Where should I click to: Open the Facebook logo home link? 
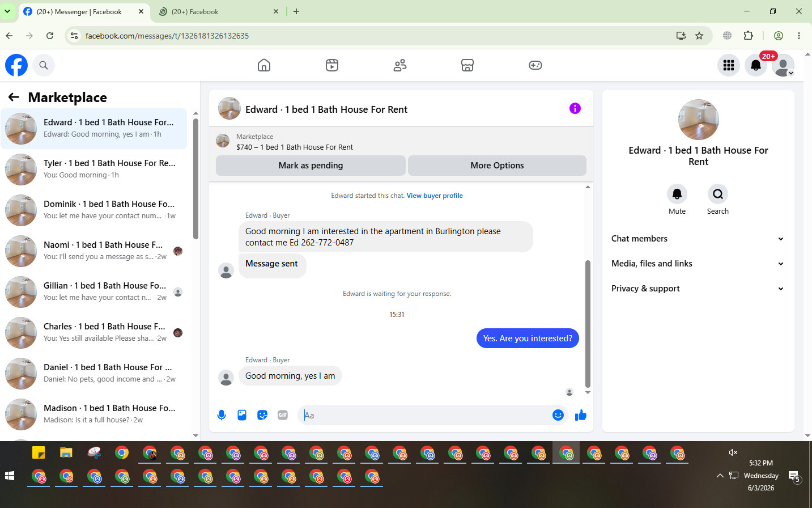click(x=16, y=65)
